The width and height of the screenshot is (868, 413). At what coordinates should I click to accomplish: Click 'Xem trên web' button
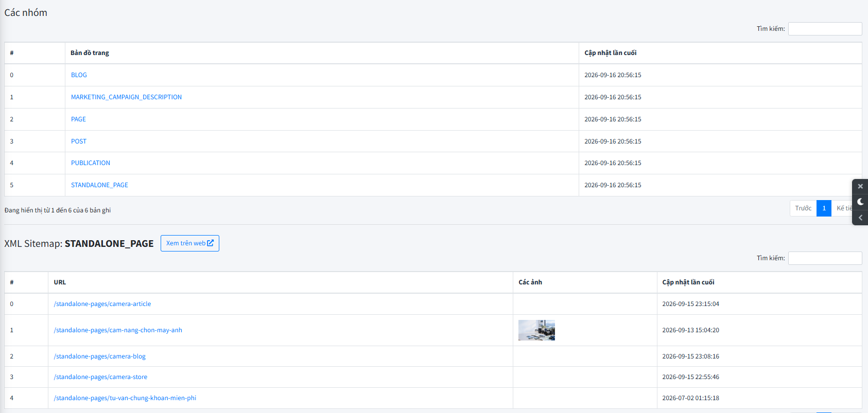coord(190,243)
